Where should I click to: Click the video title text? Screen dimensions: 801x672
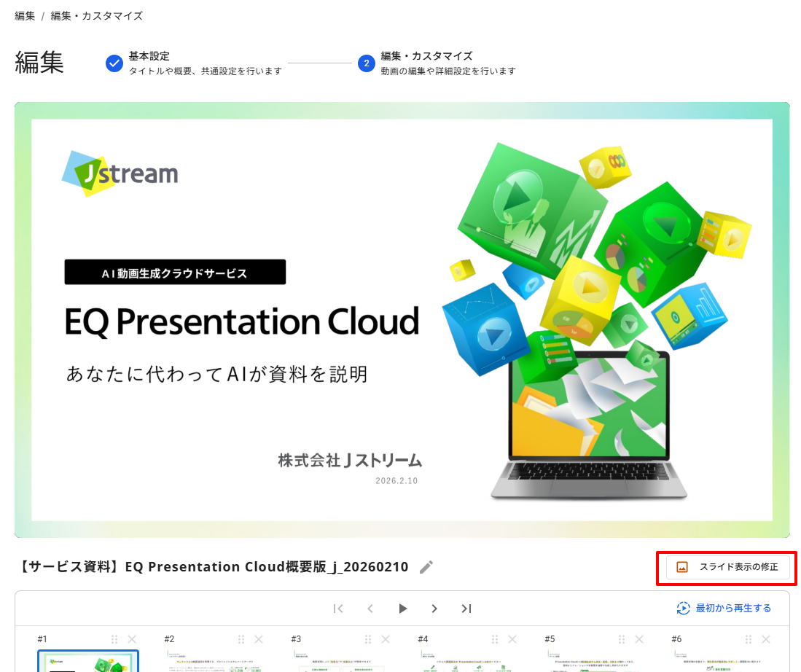pyautogui.click(x=214, y=567)
